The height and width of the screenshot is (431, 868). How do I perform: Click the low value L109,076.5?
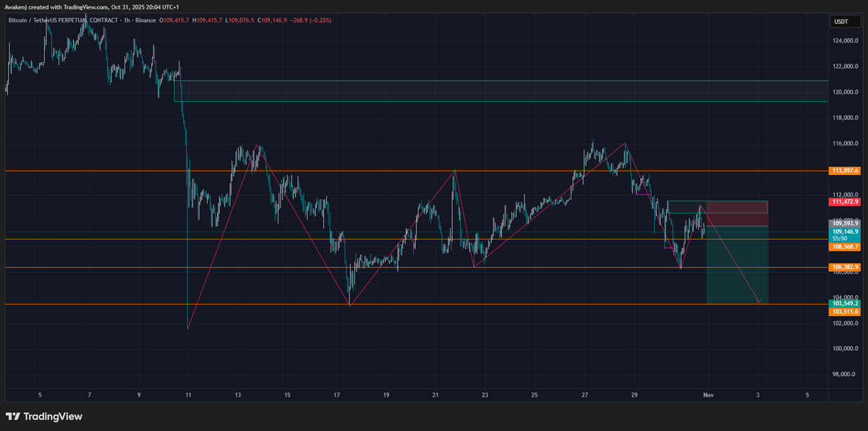tap(240, 20)
